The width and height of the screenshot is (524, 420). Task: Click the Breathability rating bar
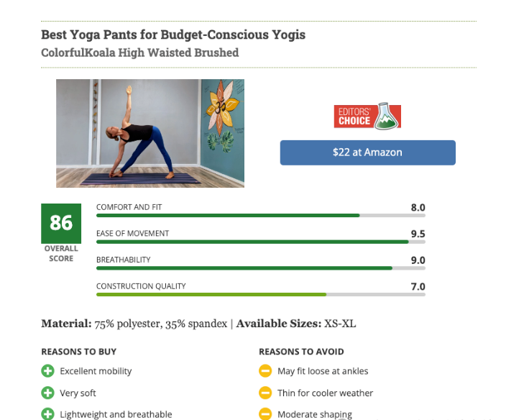point(261,268)
